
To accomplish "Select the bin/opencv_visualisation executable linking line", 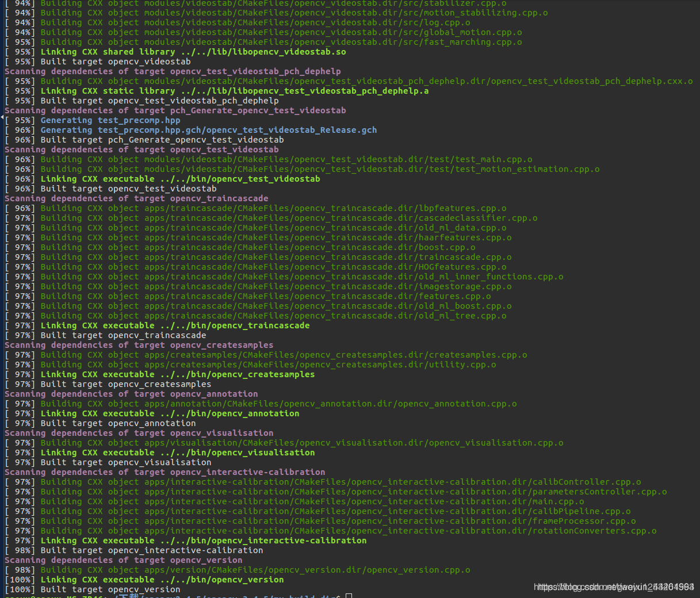I will pyautogui.click(x=160, y=453).
